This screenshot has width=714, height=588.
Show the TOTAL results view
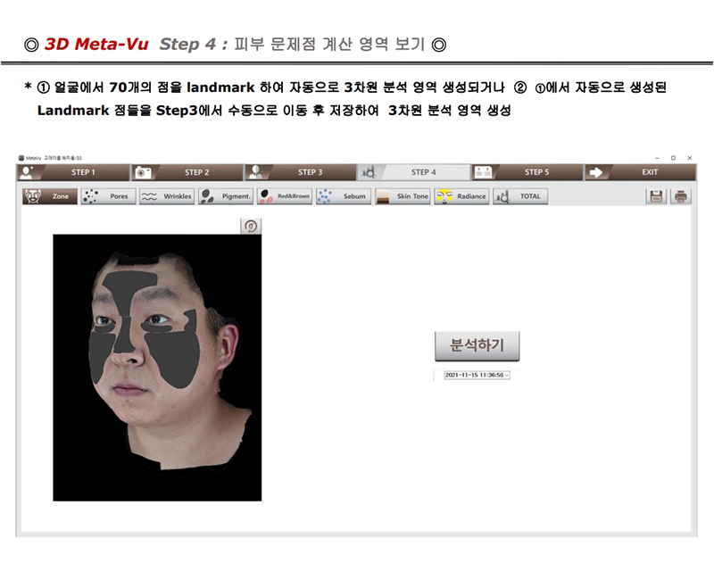[520, 196]
